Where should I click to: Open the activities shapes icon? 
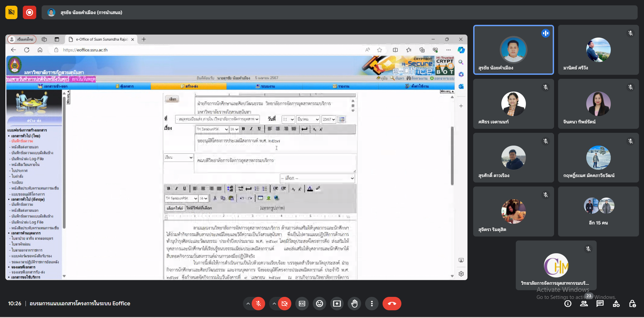[x=616, y=304]
